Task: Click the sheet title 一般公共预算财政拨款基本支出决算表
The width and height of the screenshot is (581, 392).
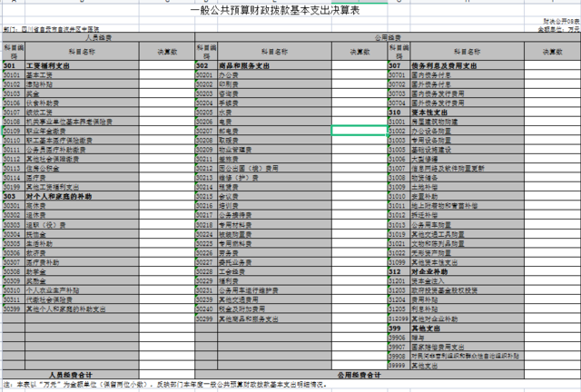Action: 290,12
